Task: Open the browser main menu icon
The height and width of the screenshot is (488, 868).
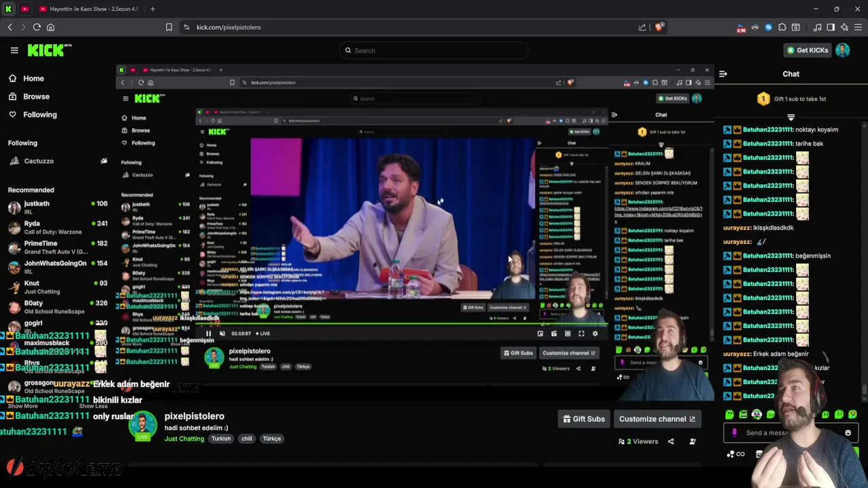Action: (x=858, y=27)
